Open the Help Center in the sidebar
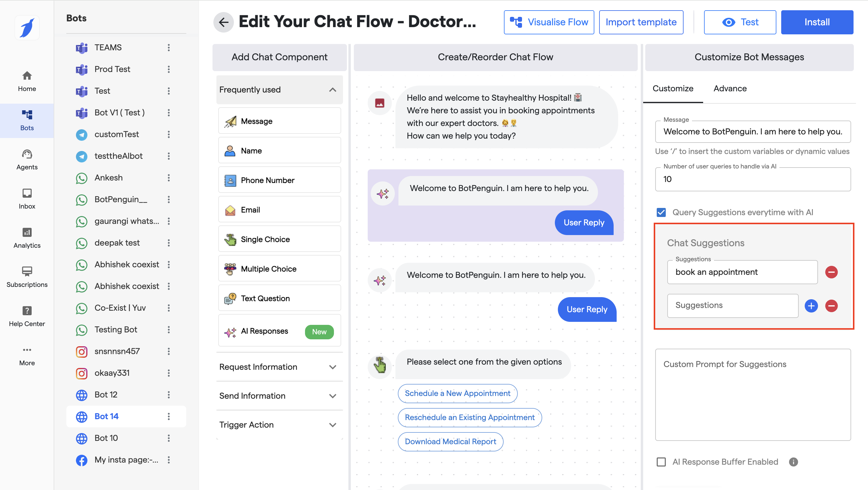 click(x=27, y=316)
